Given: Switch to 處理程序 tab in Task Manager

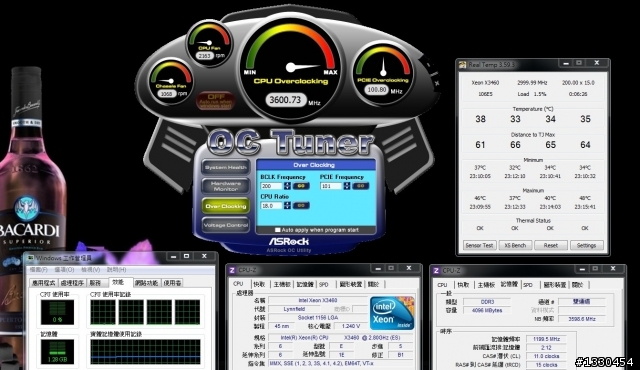Looking at the screenshot, I should coord(72,283).
